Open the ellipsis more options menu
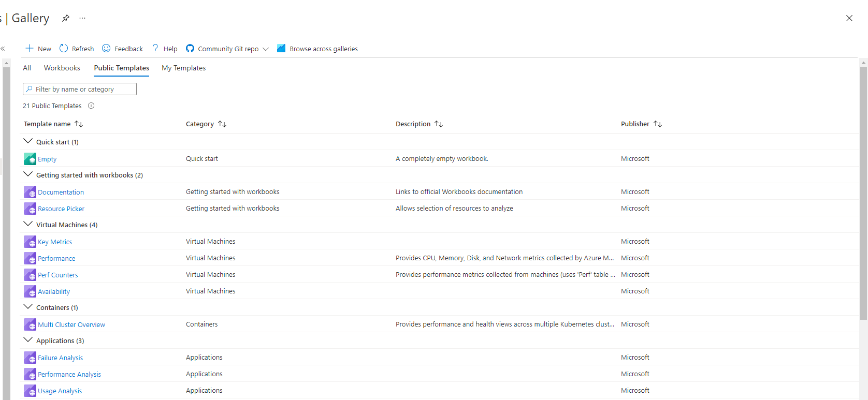This screenshot has height=400, width=868. [x=82, y=18]
